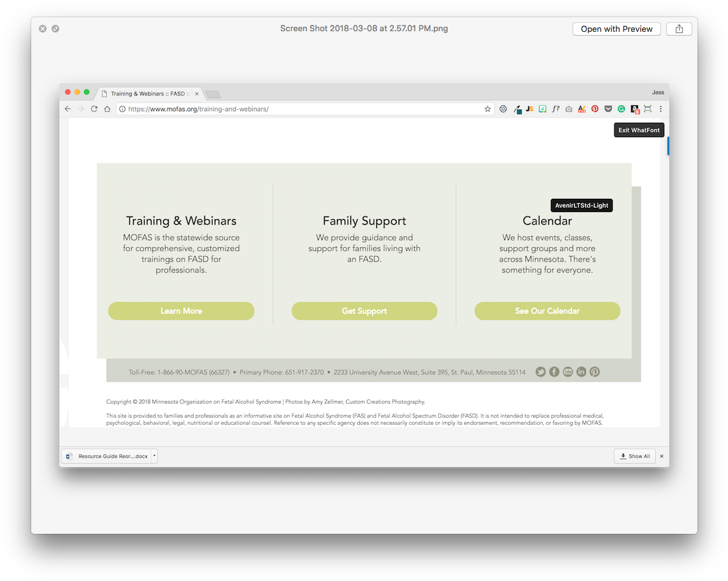Screen dimensions: 728x581
Task: Click the Twitter icon in the footer
Action: tap(541, 371)
